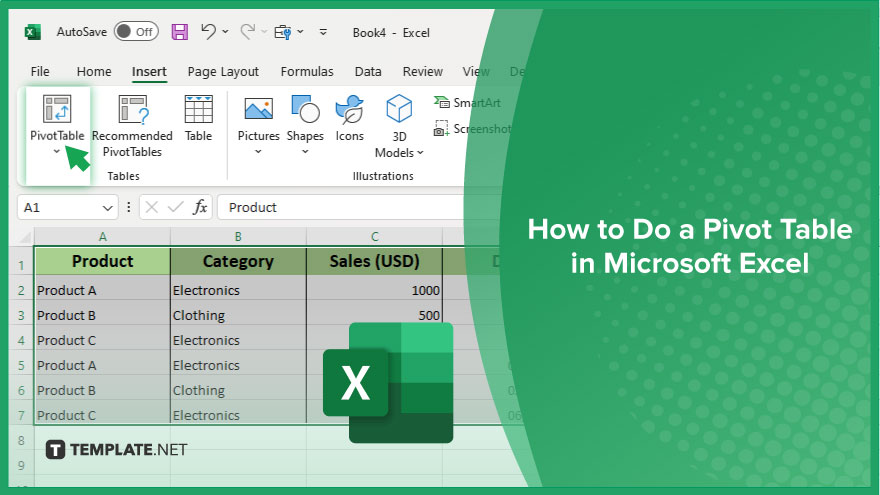Switch to the Page Layout tab
Image resolution: width=880 pixels, height=495 pixels.
point(223,71)
